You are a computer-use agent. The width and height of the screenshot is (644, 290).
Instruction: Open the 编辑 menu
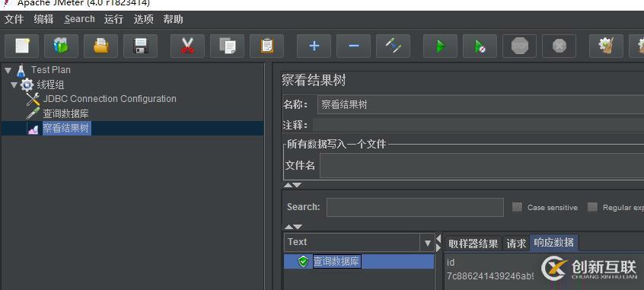point(43,19)
